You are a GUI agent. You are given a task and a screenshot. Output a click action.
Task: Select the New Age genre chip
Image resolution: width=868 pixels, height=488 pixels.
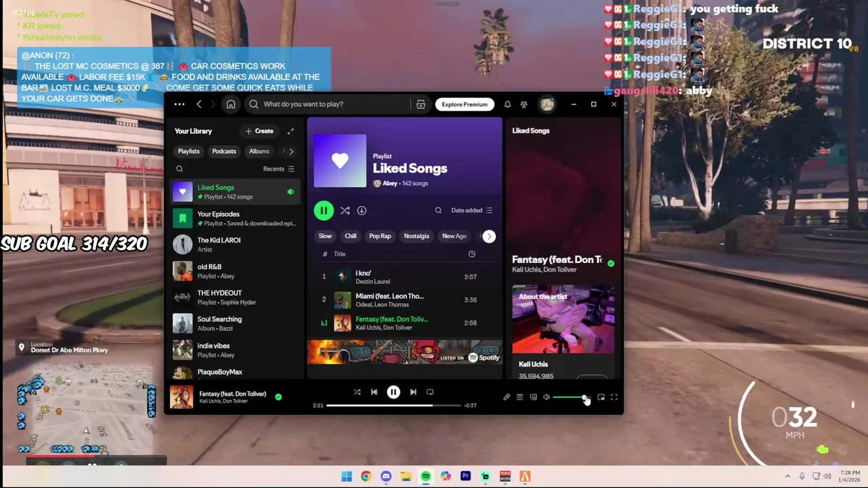pyautogui.click(x=454, y=237)
